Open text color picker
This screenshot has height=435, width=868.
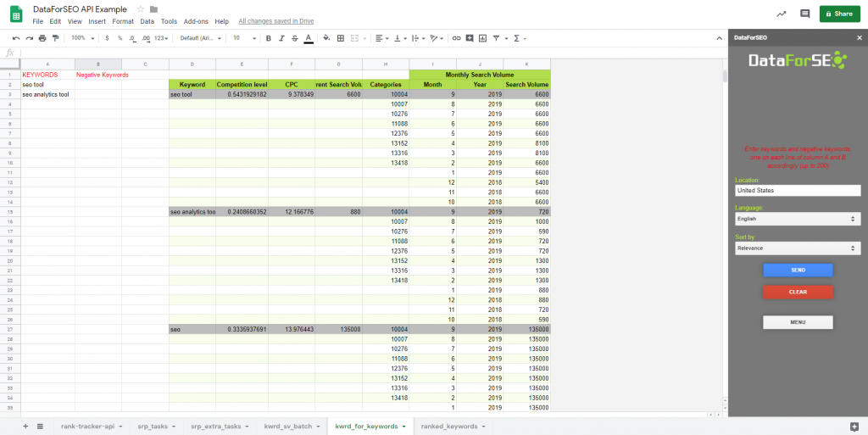click(309, 38)
